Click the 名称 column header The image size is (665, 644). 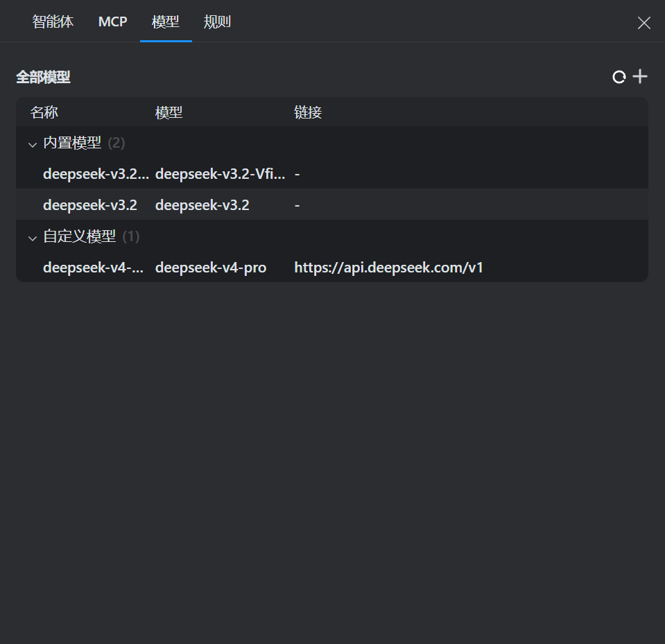coord(44,112)
